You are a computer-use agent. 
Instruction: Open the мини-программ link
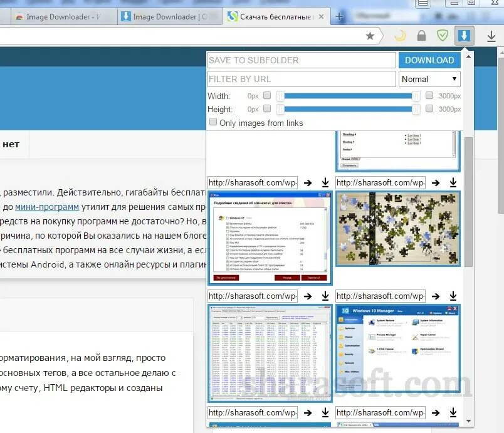[x=47, y=207]
